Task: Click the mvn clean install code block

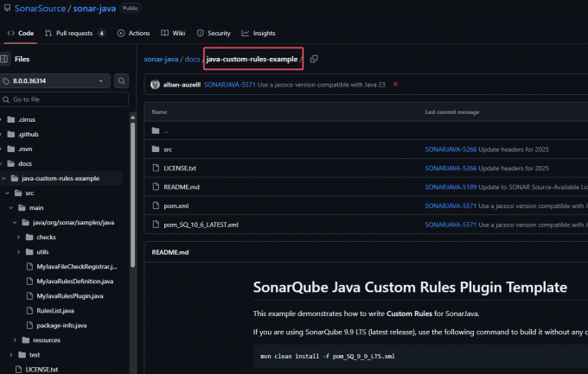Action: pyautogui.click(x=420, y=357)
